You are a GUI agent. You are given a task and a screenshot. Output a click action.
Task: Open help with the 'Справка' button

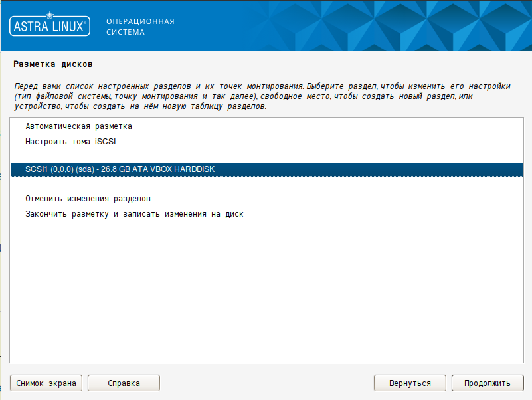click(x=124, y=383)
